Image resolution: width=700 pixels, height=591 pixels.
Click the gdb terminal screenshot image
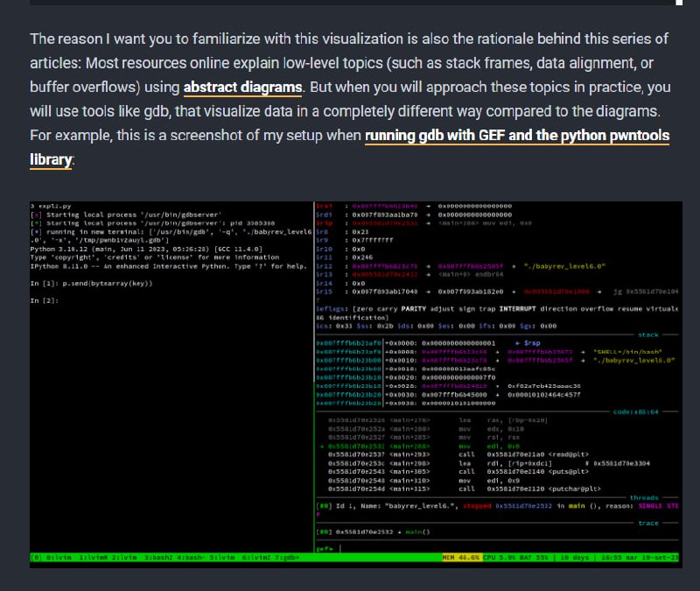click(354, 383)
